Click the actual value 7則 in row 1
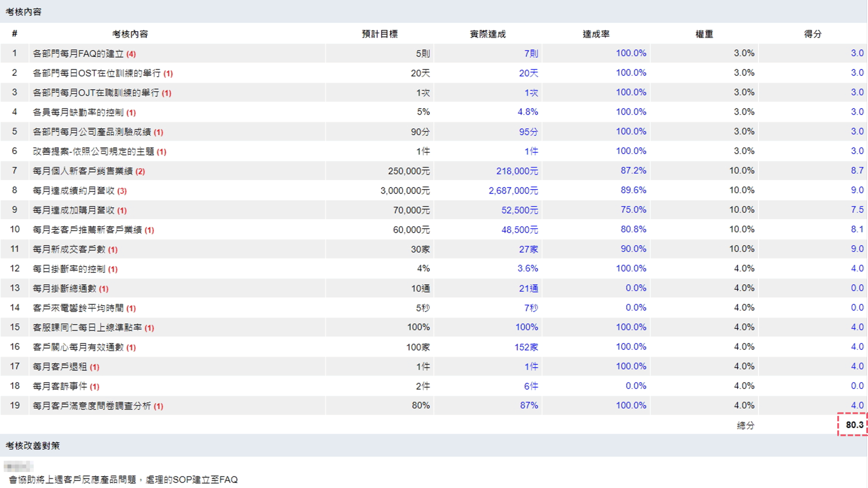Image resolution: width=868 pixels, height=488 pixels. click(531, 53)
